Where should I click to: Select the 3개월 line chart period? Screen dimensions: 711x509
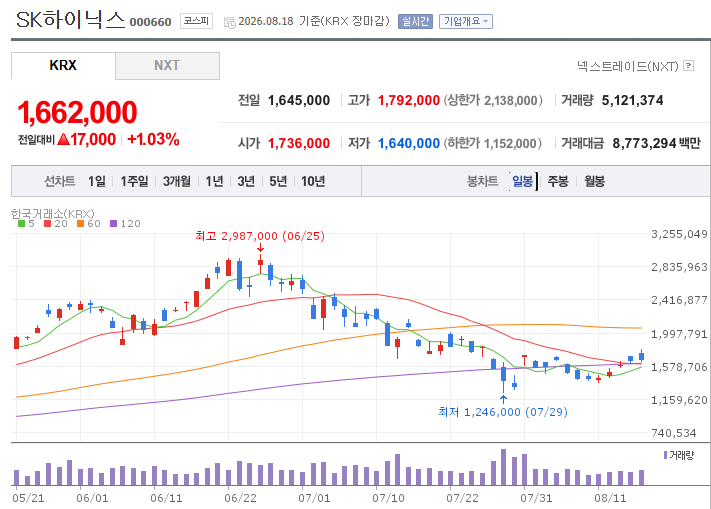coord(177,181)
